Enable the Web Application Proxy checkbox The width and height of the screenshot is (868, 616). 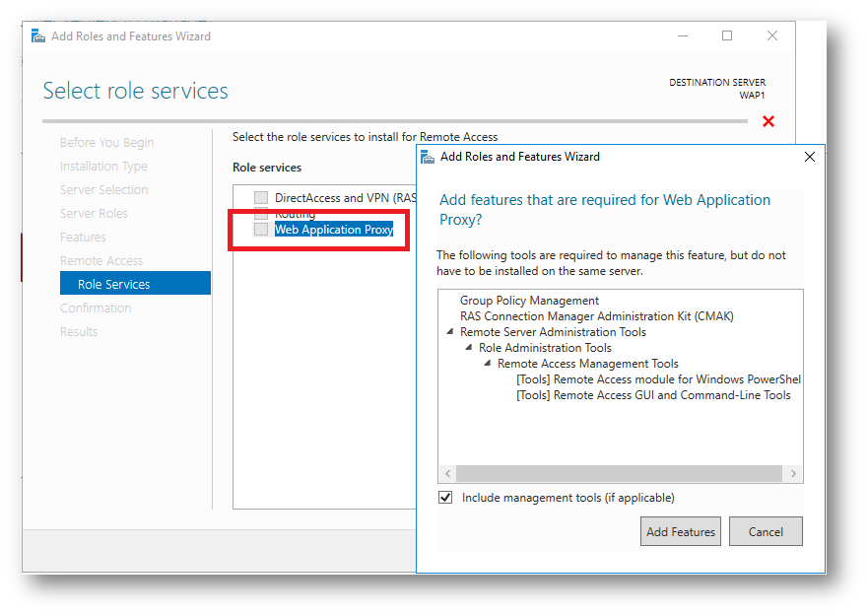(261, 230)
